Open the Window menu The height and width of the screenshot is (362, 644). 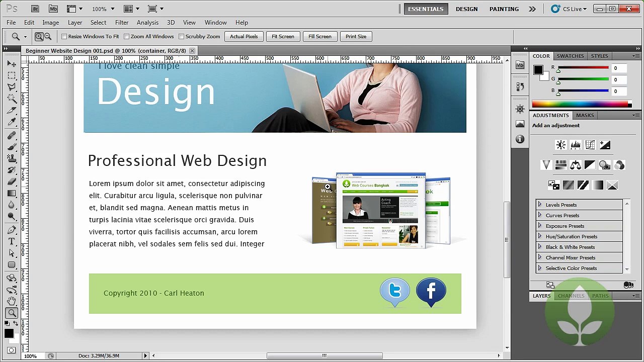click(215, 23)
